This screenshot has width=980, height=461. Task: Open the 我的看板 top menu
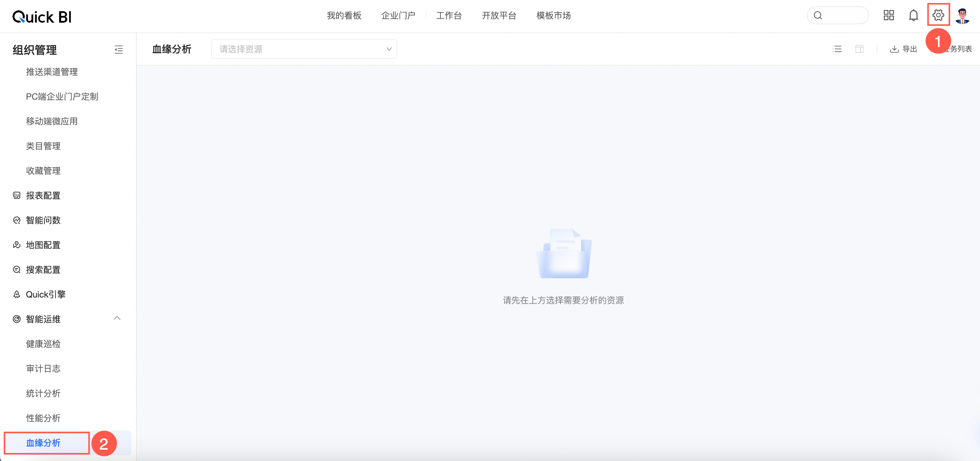[x=344, y=15]
